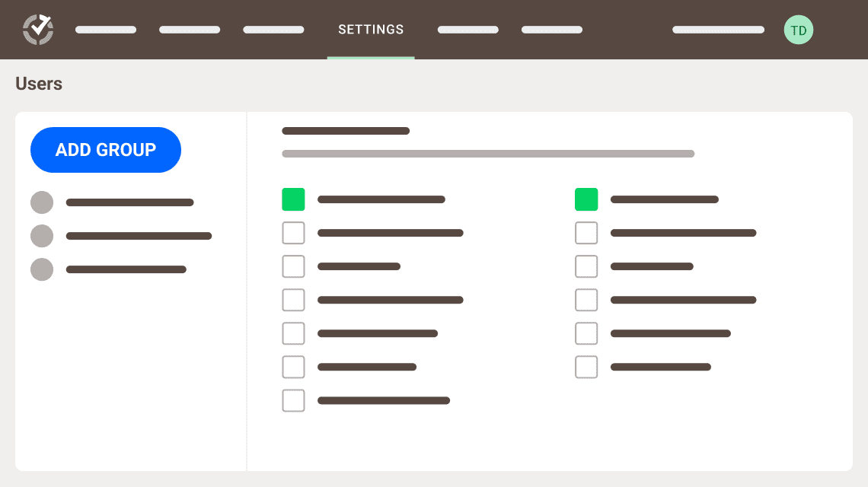The height and width of the screenshot is (487, 868).
Task: Click the checkmark app logo
Action: (37, 30)
